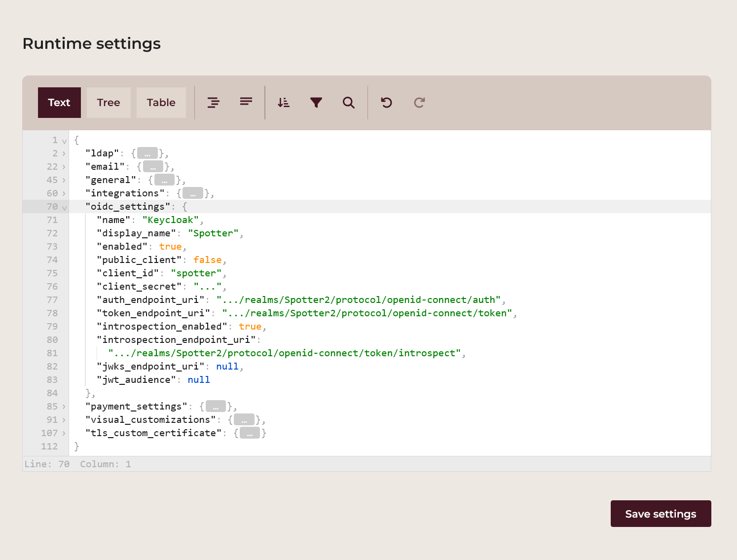This screenshot has height=560, width=737.
Task: Open the sort tool icon
Action: tap(284, 102)
